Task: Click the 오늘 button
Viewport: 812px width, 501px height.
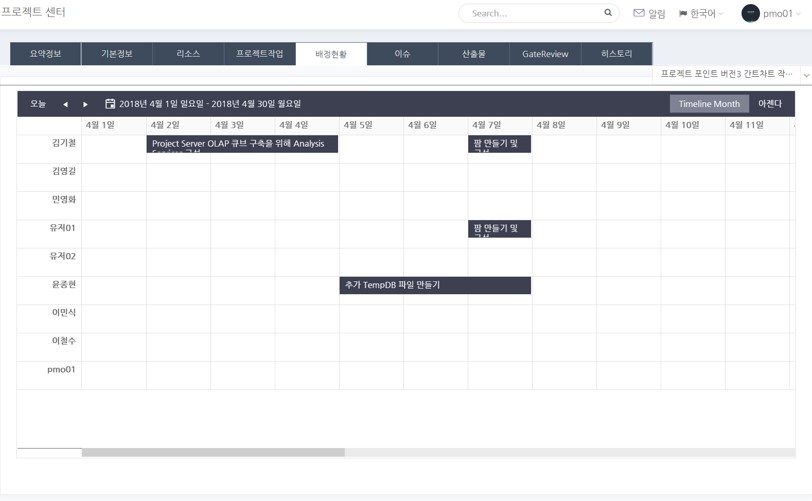Action: [x=38, y=104]
